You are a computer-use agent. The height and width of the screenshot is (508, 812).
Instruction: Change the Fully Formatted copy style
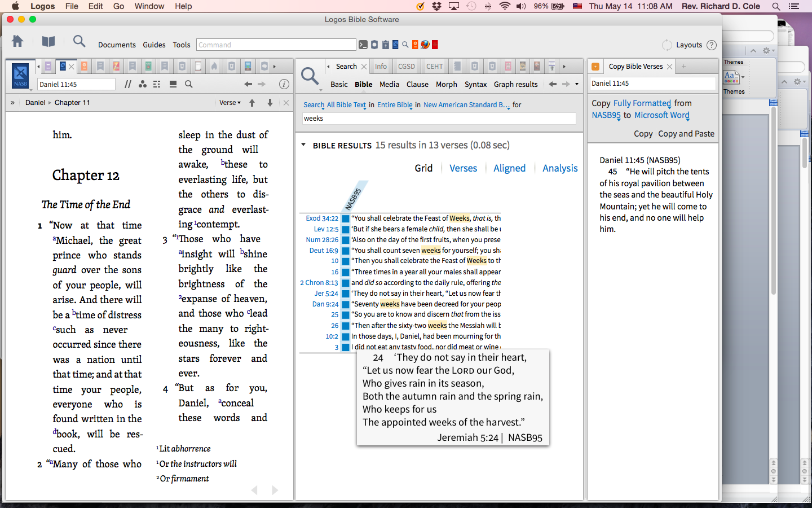tap(642, 103)
